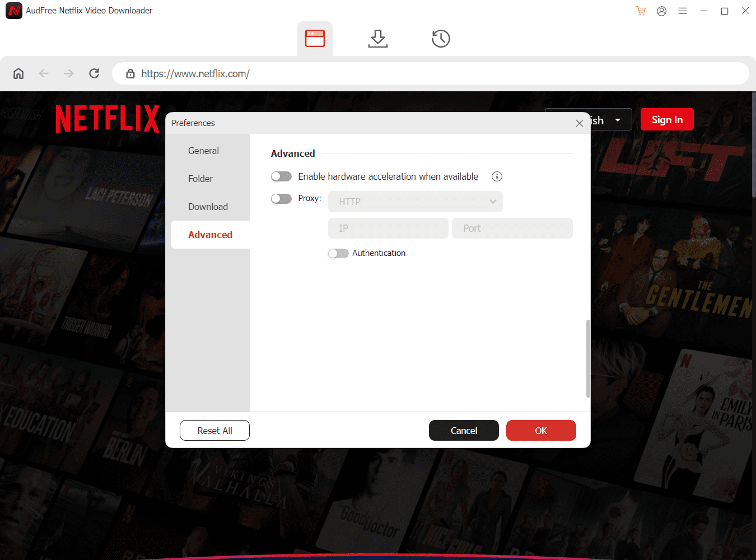
Task: Click the Netflix logo
Action: 108,119
